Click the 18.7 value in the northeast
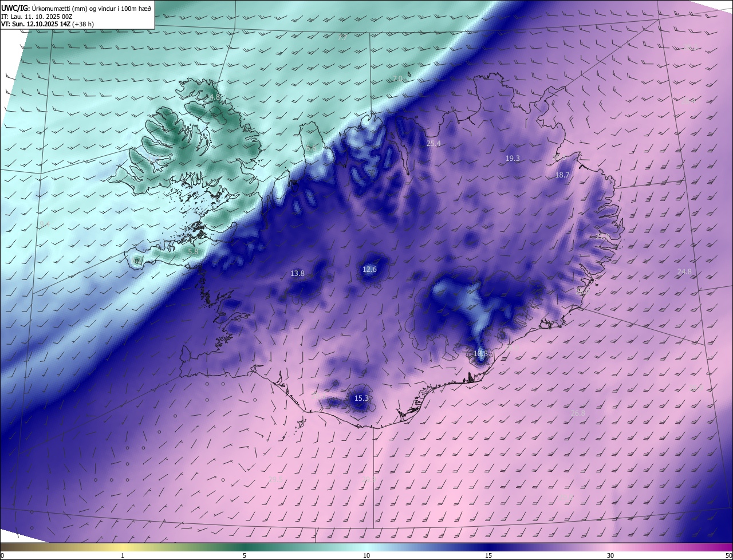 tap(562, 175)
